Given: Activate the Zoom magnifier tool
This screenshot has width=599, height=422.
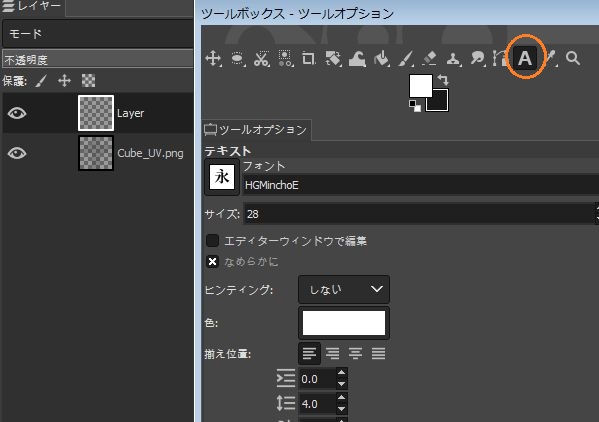Looking at the screenshot, I should click(x=573, y=58).
